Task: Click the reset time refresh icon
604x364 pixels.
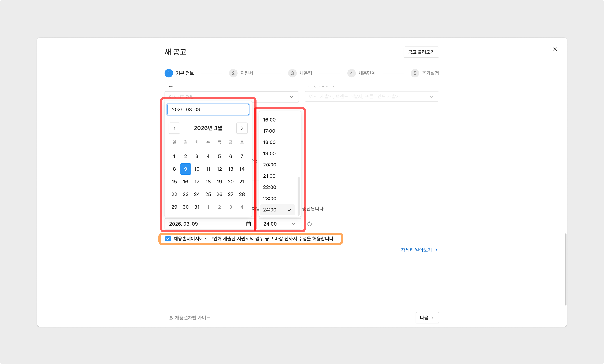Action: tap(309, 224)
